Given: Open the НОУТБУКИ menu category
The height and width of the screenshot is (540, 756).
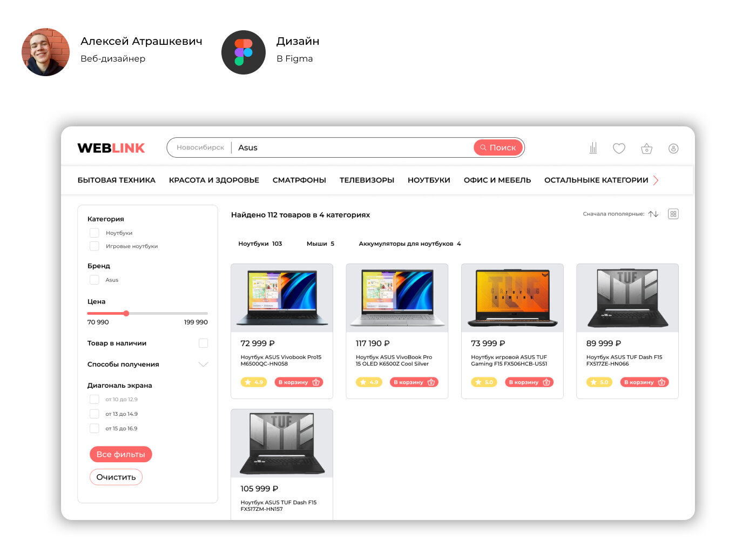Looking at the screenshot, I should tap(429, 180).
